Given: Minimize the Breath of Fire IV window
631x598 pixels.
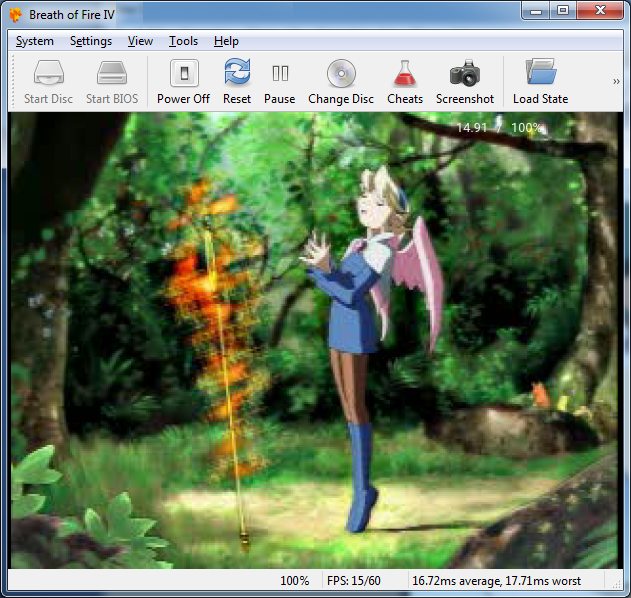Looking at the screenshot, I should [x=536, y=10].
